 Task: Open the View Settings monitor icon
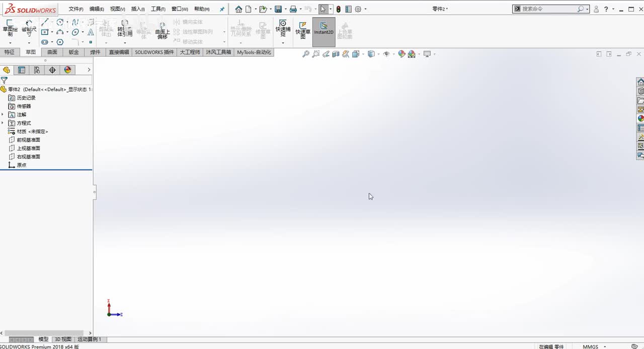(427, 54)
